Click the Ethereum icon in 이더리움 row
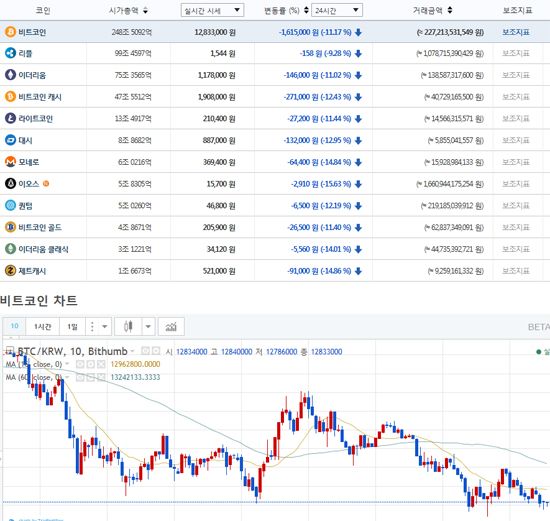This screenshot has height=521, width=550. click(10, 75)
